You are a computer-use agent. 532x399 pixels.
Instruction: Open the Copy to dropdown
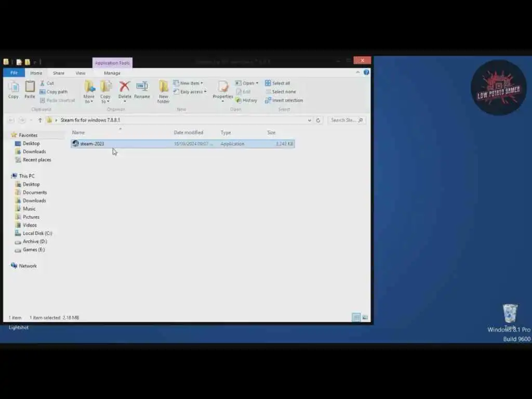pos(105,91)
